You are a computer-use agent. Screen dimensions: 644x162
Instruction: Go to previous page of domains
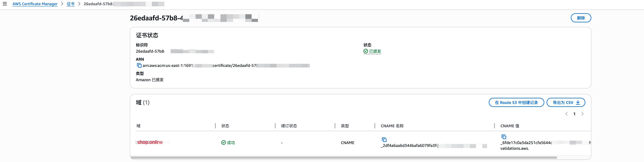tap(567, 114)
